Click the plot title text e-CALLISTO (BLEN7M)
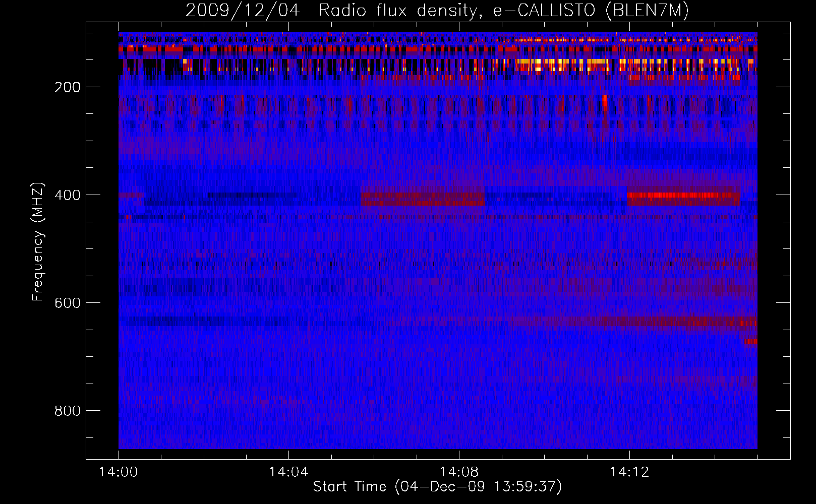816x504 pixels. [591, 10]
